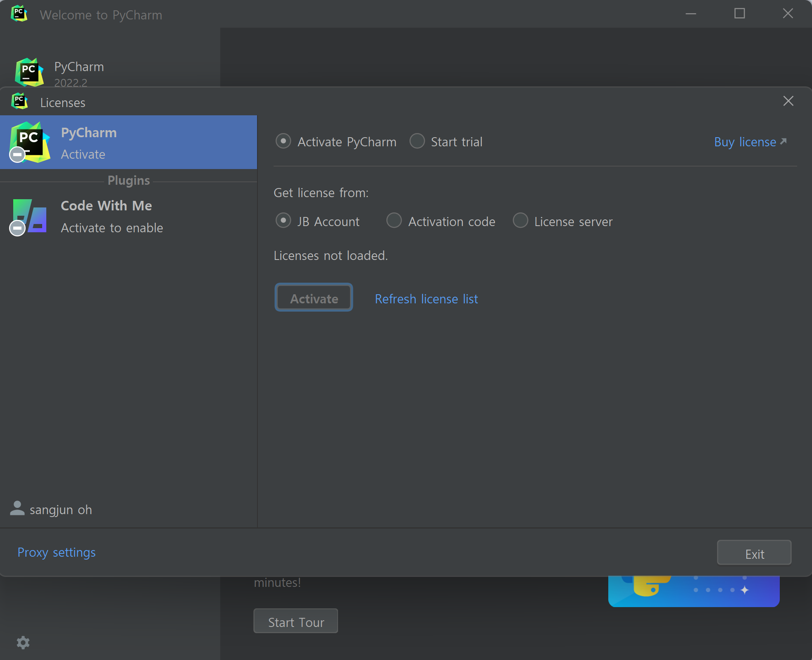Click the sangjun oh account name
Screen dimensions: 812x660
tap(61, 510)
